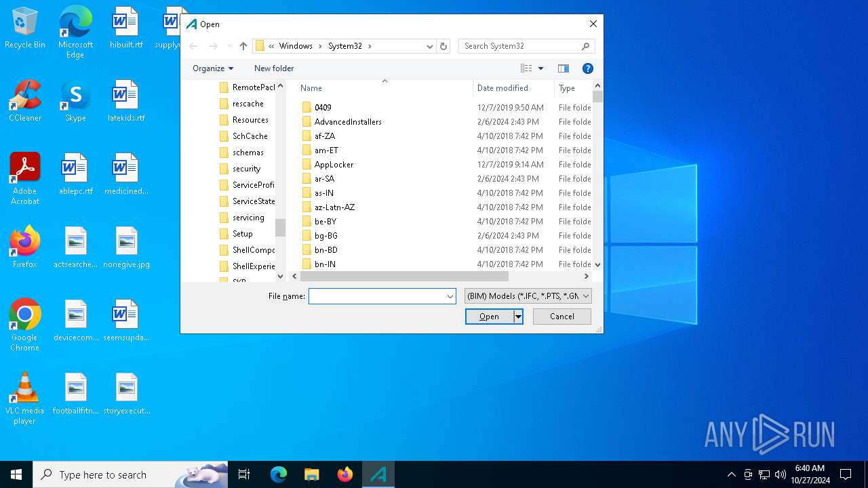Select the AppLocker folder
868x488 pixels.
334,165
